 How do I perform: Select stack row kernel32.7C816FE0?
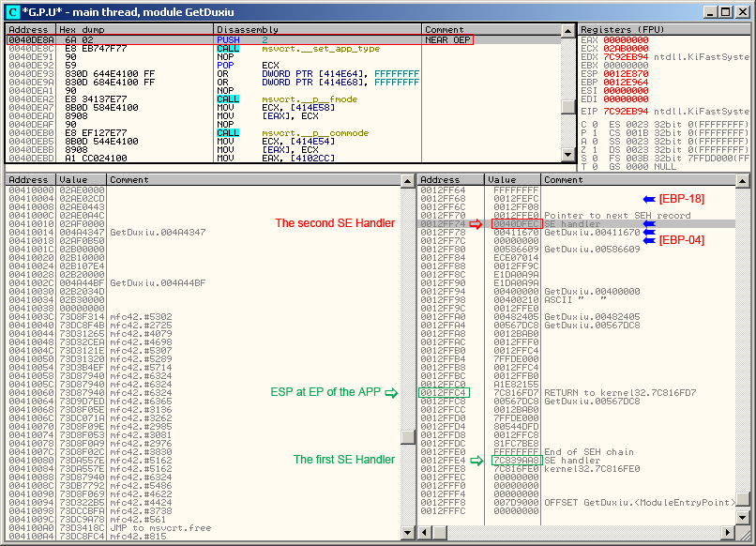577,469
